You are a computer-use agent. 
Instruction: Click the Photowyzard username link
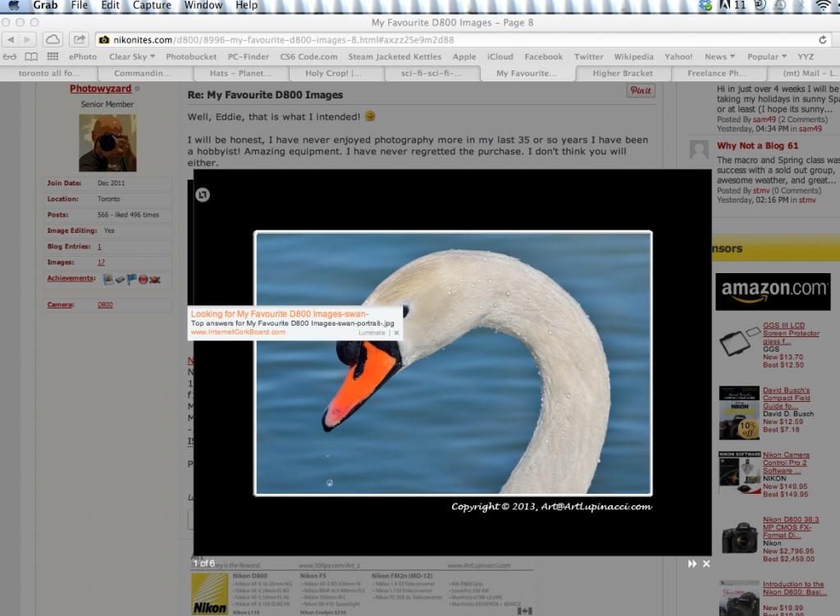coord(100,89)
